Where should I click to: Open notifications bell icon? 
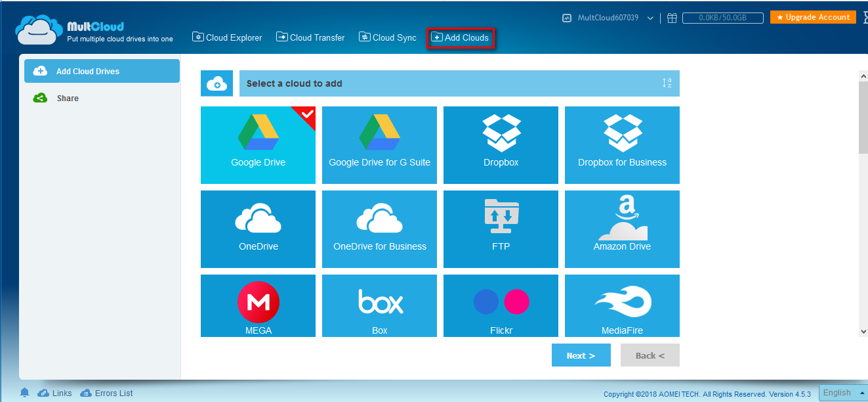coord(25,393)
